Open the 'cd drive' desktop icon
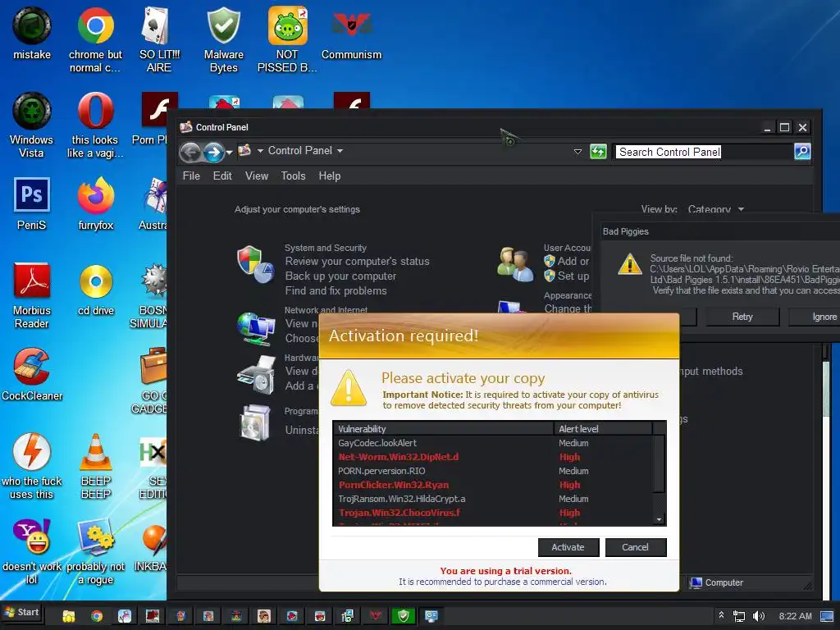 coord(95,290)
